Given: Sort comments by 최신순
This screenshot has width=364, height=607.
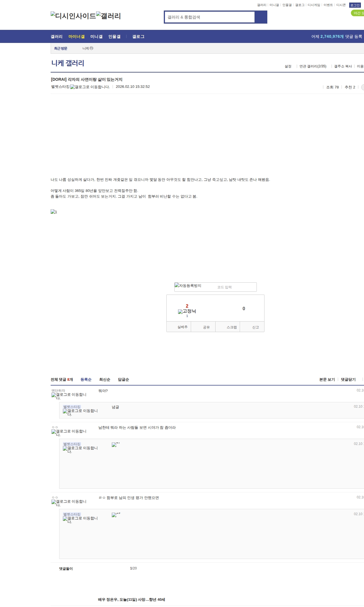Looking at the screenshot, I should pos(105,380).
